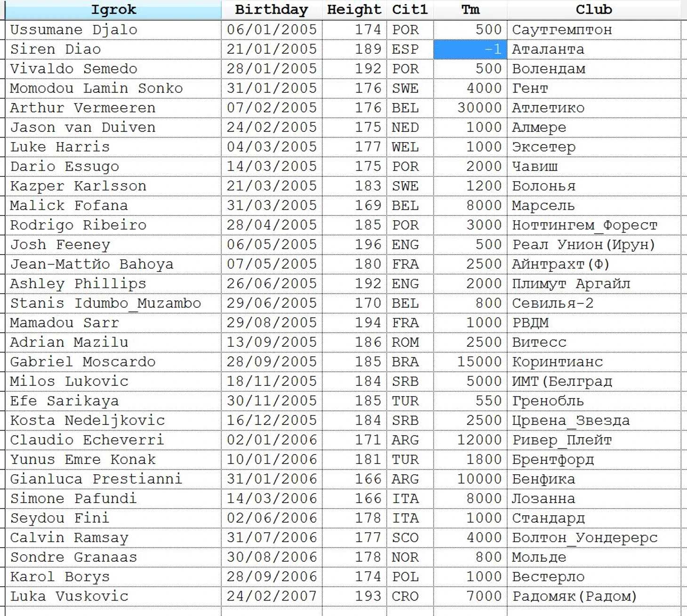Select birthday 24/02/2007 cell
The width and height of the screenshot is (687, 616).
tap(272, 596)
